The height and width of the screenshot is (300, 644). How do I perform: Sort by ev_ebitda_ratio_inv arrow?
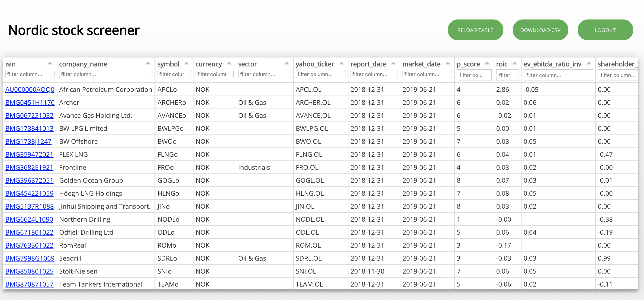[x=589, y=64]
